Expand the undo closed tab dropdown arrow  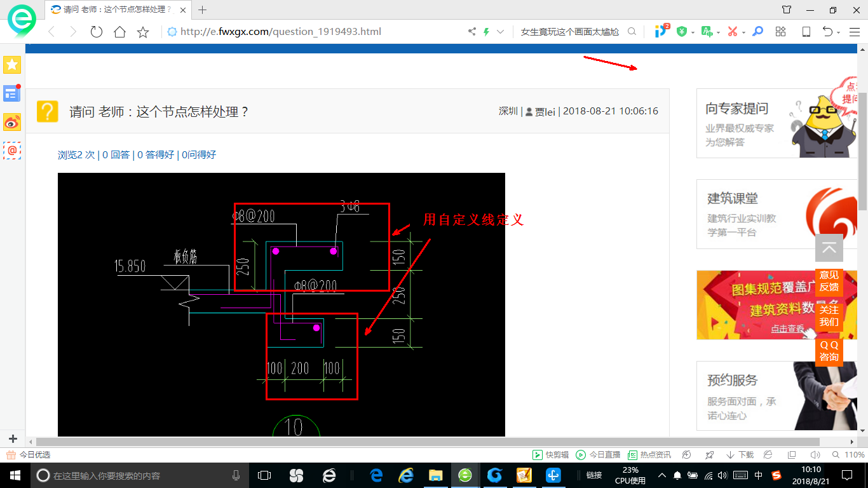pos(839,32)
